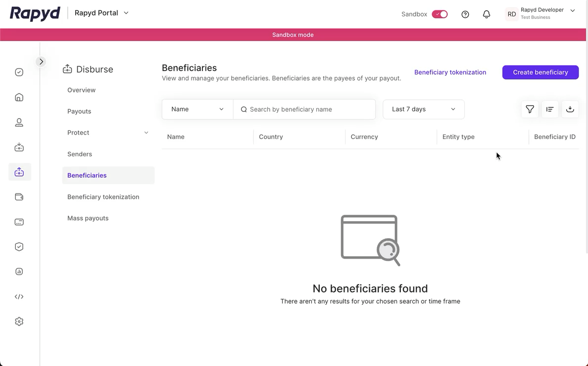
Task: Open the download/export icon on the toolbar
Action: click(570, 109)
